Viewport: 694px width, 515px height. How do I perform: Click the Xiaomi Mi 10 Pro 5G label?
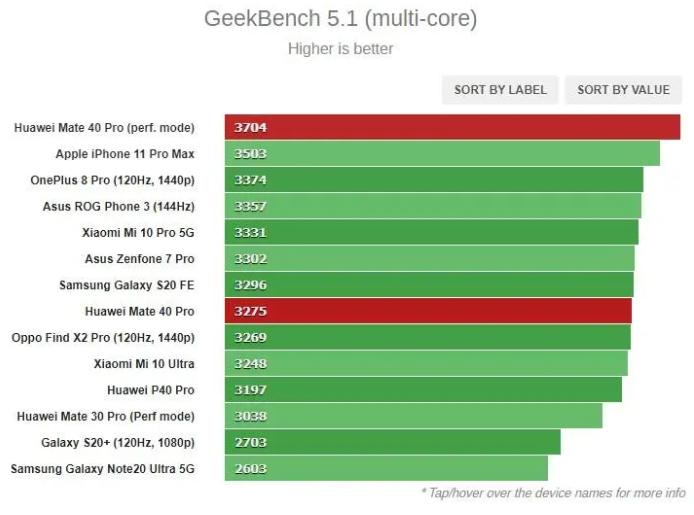(138, 233)
